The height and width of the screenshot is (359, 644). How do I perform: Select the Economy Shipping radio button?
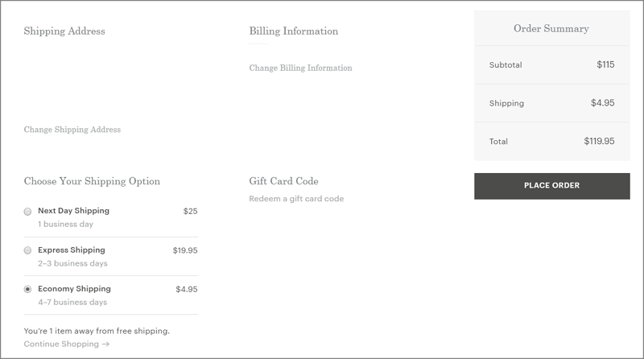coord(27,289)
